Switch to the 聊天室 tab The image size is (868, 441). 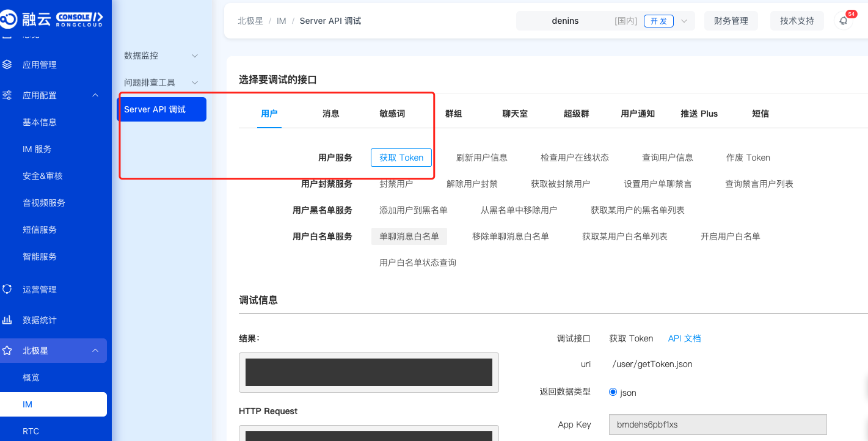[515, 114]
